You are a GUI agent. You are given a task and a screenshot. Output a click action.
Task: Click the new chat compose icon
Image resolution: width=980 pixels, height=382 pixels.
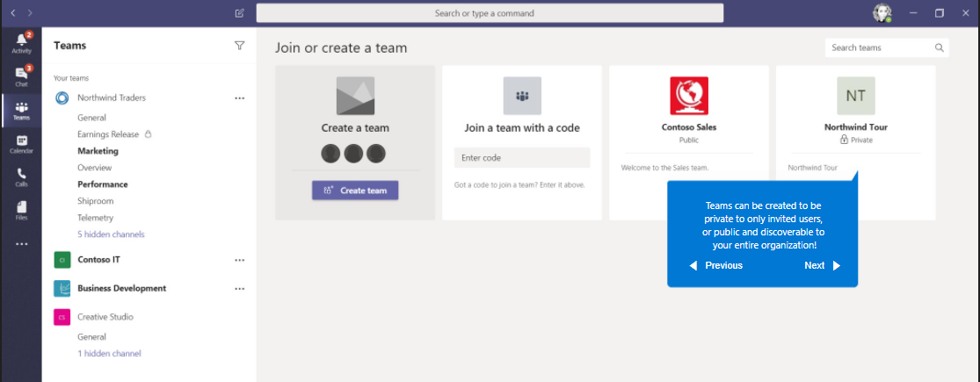click(239, 12)
